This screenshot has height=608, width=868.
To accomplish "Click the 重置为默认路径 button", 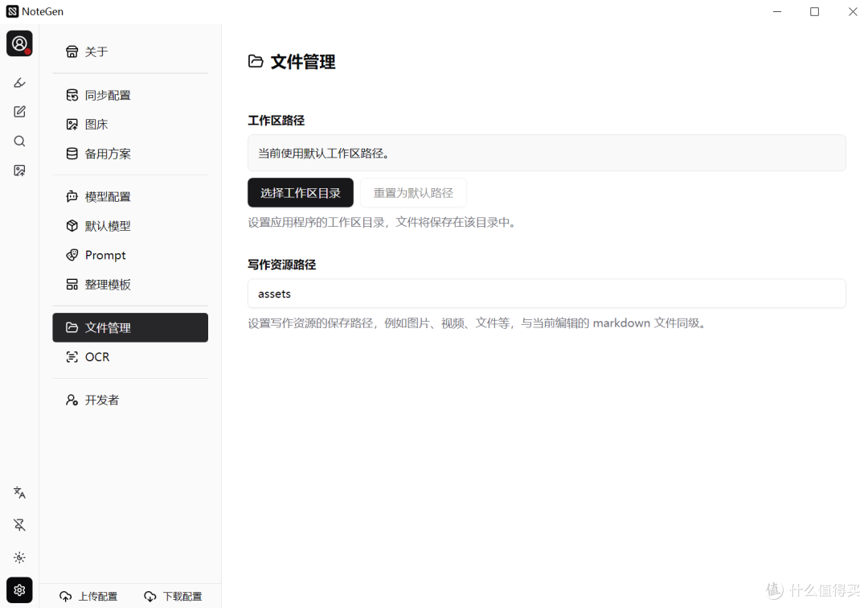I will pos(413,192).
